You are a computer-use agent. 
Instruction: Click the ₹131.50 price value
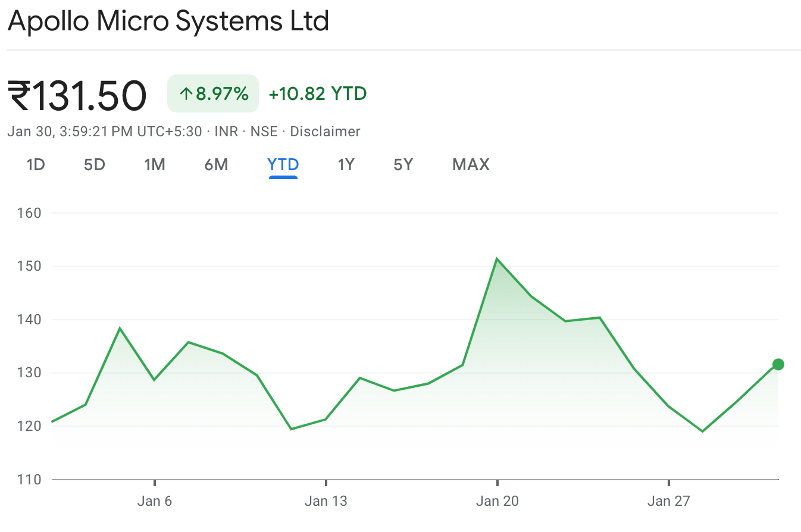pos(77,95)
